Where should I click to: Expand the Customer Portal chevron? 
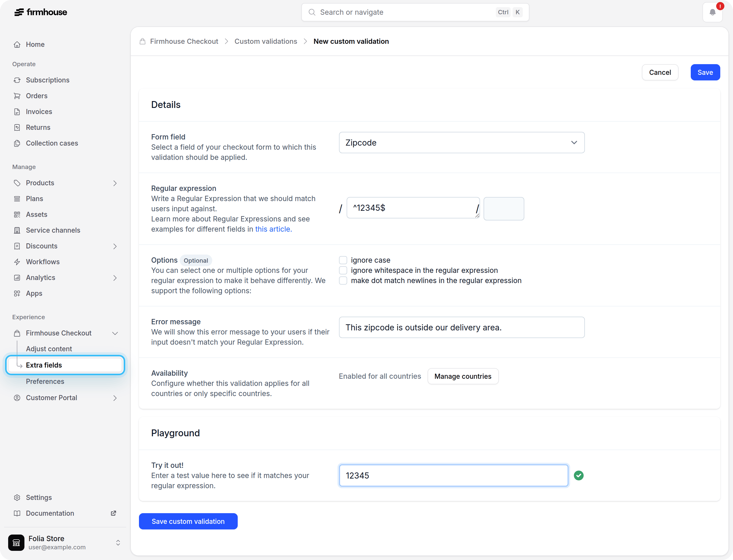point(115,398)
